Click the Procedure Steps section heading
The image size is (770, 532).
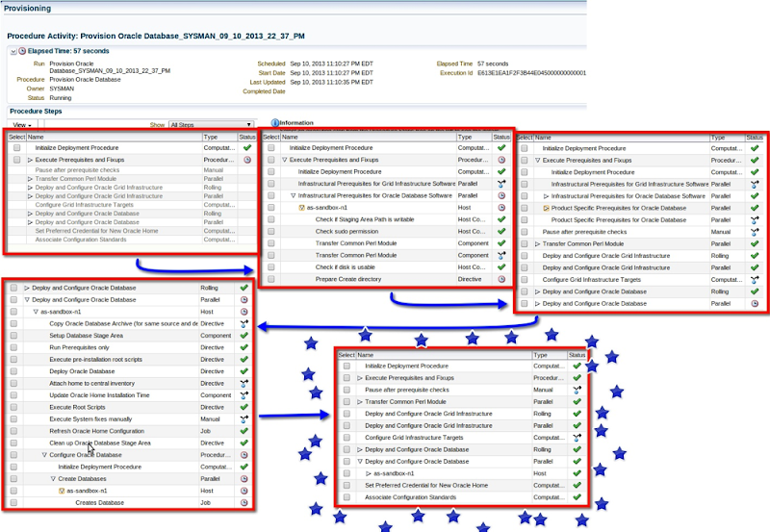(36, 112)
